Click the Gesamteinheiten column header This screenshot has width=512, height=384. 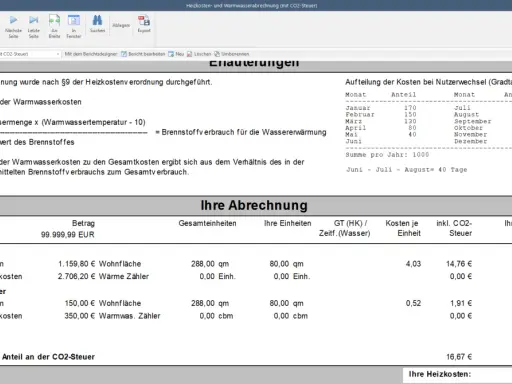click(207, 223)
